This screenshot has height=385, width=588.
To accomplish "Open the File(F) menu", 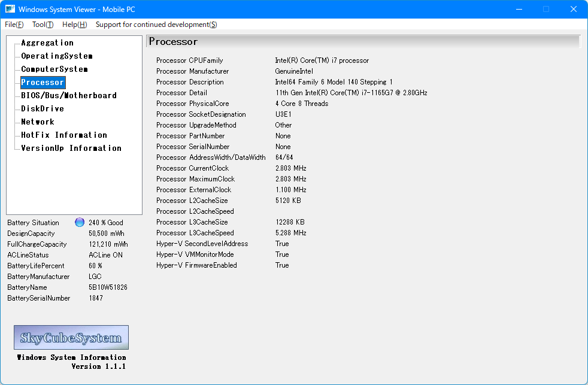I will pos(14,25).
